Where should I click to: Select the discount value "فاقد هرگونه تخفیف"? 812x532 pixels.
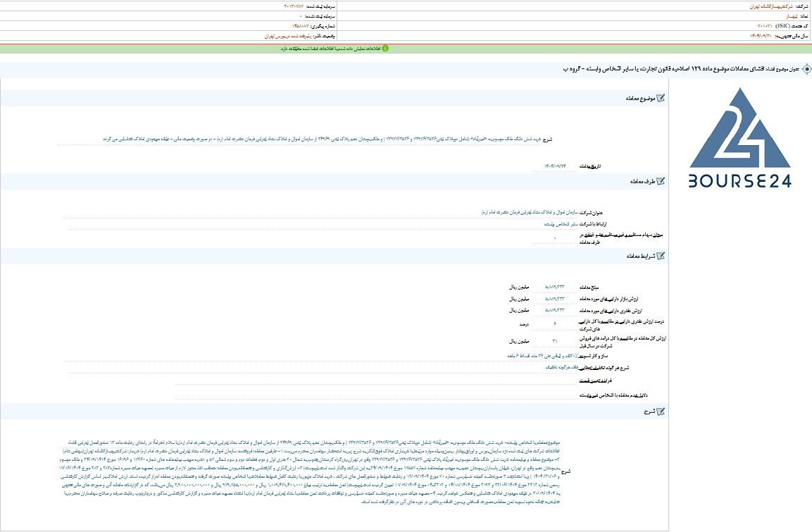click(561, 367)
